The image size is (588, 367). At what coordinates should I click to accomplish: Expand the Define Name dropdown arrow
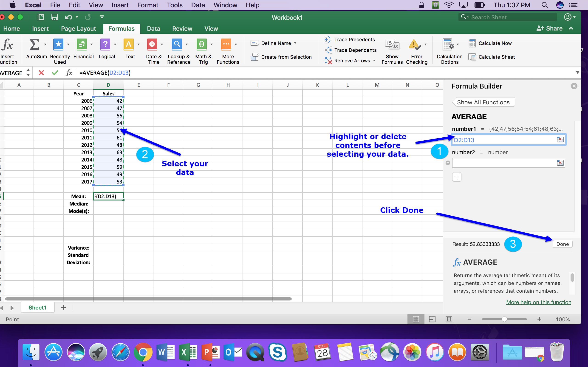click(x=295, y=43)
